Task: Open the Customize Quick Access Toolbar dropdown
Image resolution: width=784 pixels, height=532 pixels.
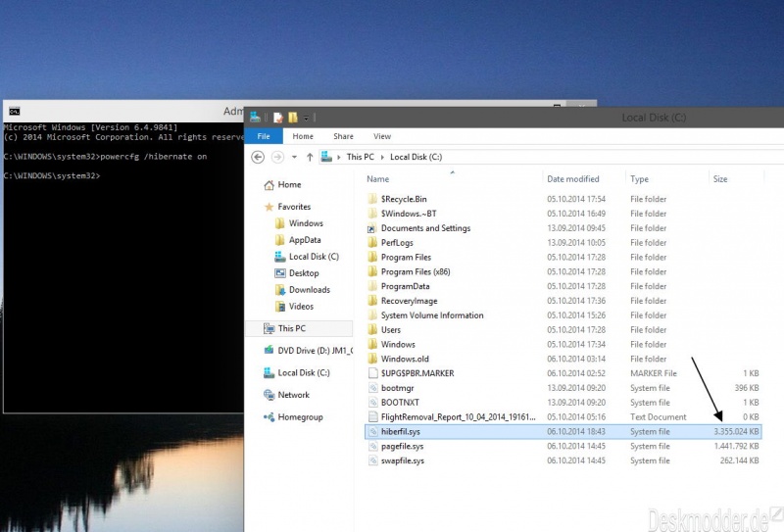Action: pos(306,118)
